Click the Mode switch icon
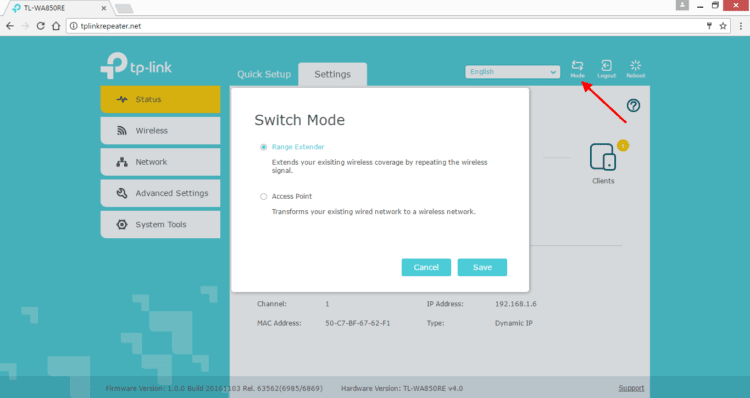This screenshot has width=750, height=398. click(x=577, y=68)
